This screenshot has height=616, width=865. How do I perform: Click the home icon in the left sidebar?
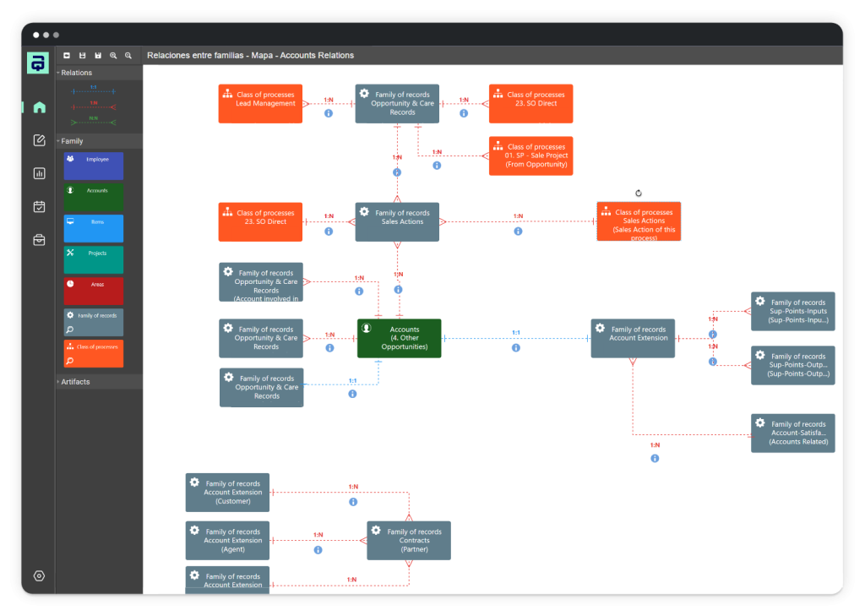pyautogui.click(x=39, y=107)
